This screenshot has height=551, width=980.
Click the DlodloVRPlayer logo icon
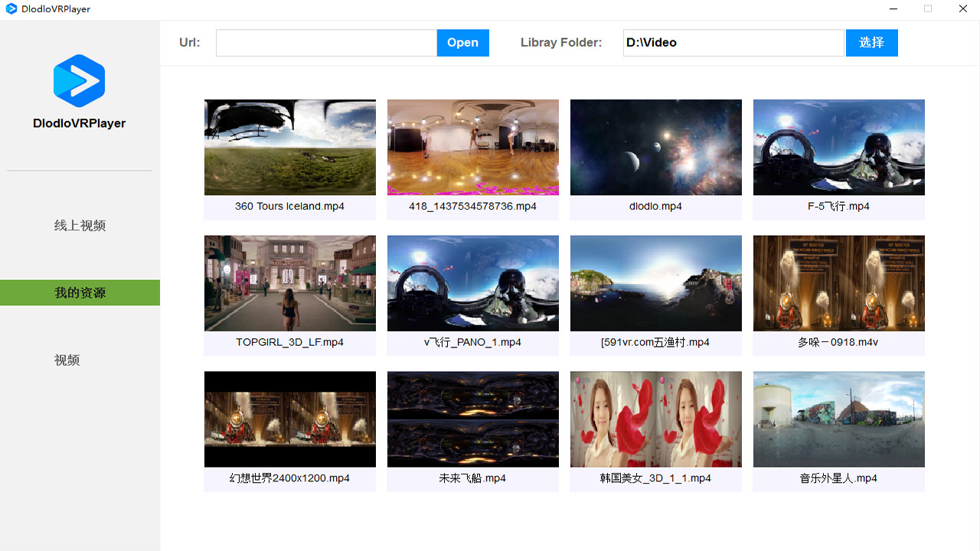(x=79, y=80)
